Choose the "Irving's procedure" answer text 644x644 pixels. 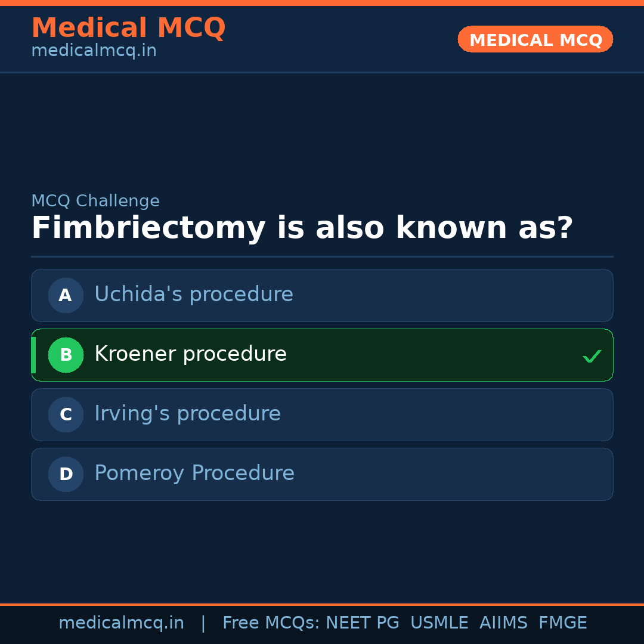[187, 414]
